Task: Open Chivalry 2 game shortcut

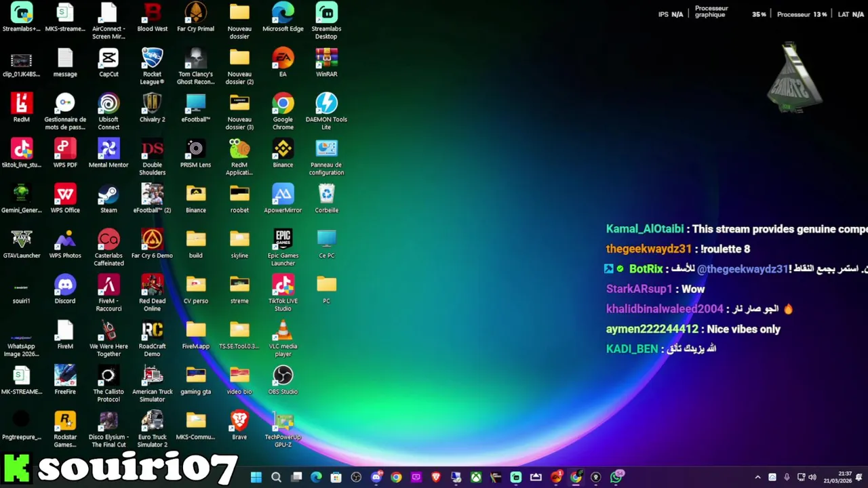Action: pyautogui.click(x=152, y=108)
